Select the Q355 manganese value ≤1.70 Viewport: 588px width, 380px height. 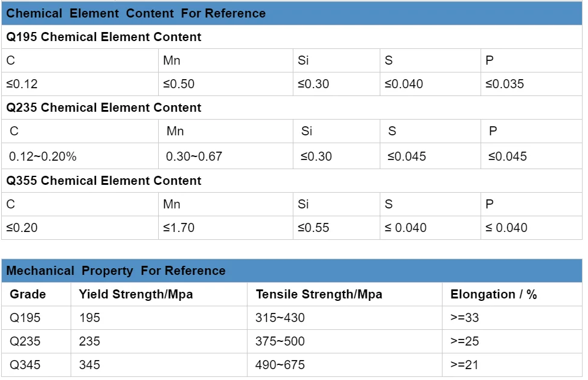point(179,228)
